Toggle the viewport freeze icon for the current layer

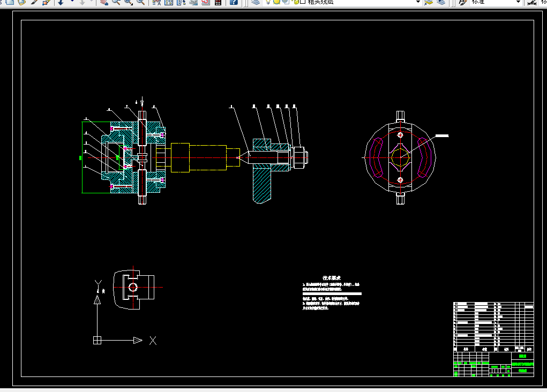(x=286, y=2)
